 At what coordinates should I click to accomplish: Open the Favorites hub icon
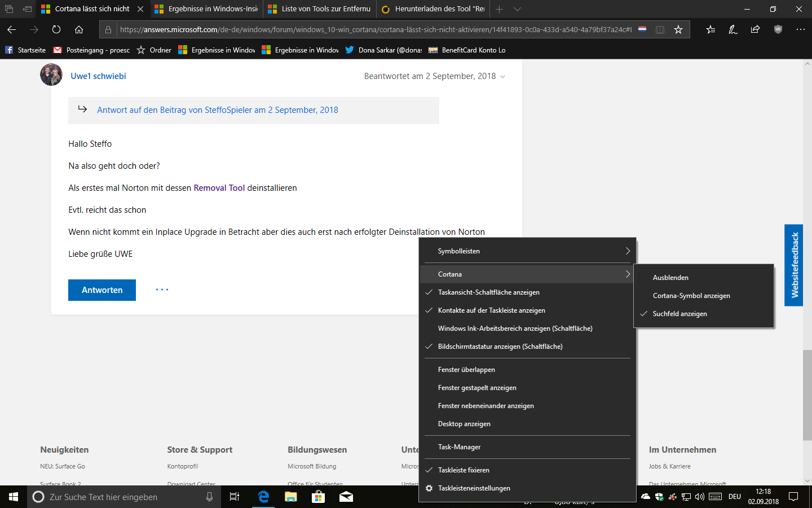tap(710, 29)
